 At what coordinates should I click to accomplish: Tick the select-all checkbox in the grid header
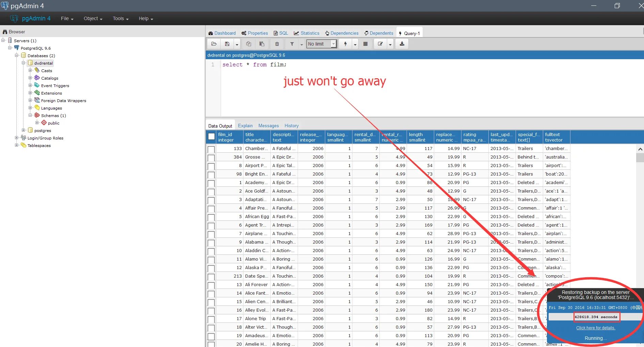[211, 137]
